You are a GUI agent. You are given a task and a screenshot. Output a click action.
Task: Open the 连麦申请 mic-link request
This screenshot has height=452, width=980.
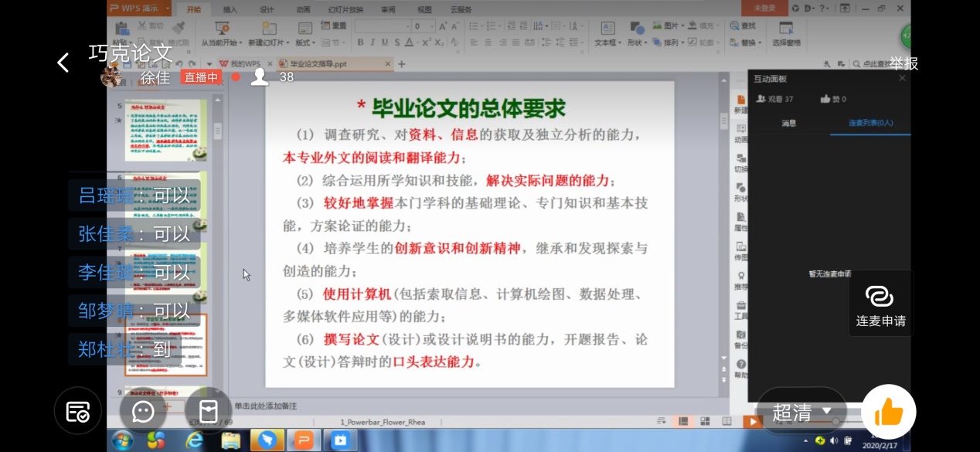pos(880,305)
